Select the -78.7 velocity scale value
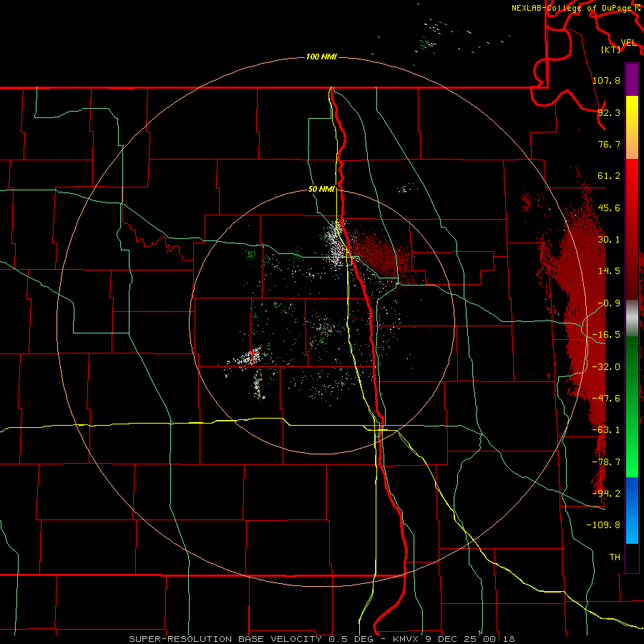 click(606, 462)
